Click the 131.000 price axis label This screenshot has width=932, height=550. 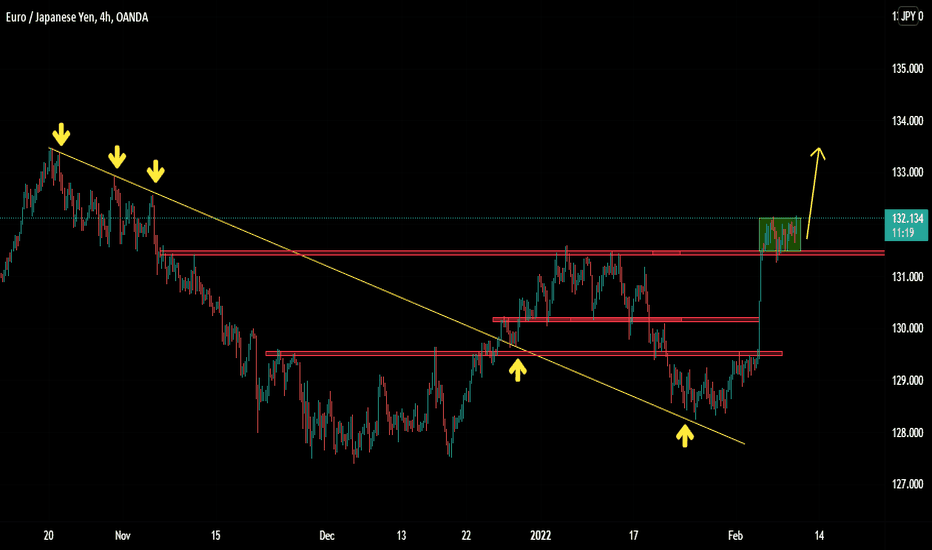coord(907,276)
